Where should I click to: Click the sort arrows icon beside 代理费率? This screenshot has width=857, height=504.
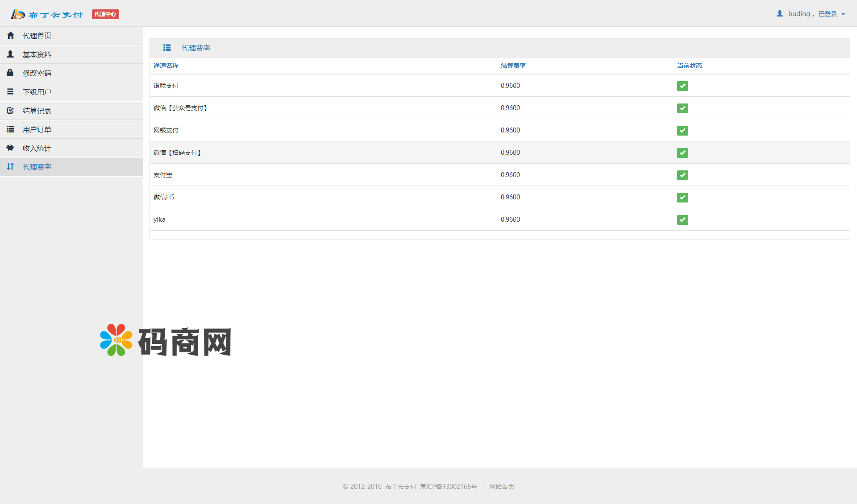click(x=10, y=166)
